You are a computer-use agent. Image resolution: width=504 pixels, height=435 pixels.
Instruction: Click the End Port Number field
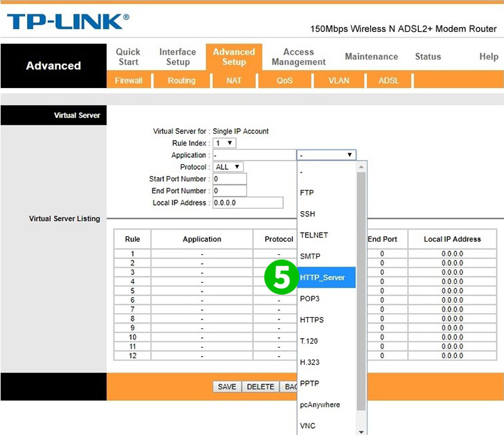[x=230, y=190]
